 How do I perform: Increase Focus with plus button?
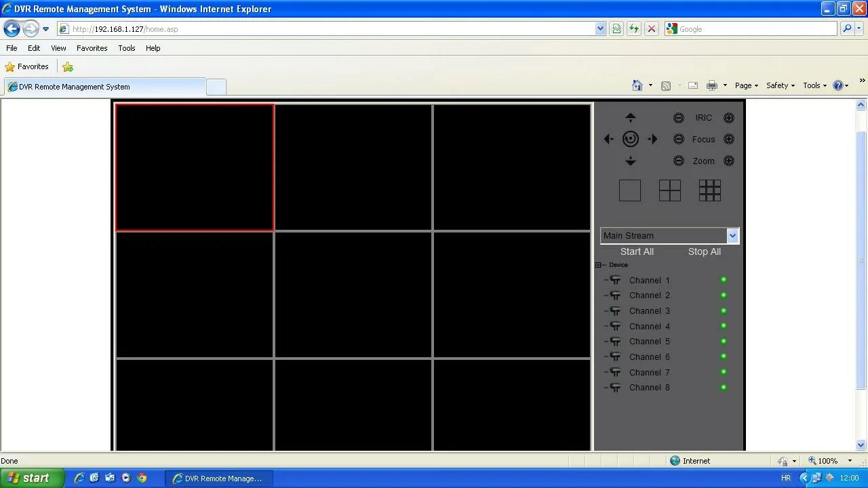[x=728, y=139]
